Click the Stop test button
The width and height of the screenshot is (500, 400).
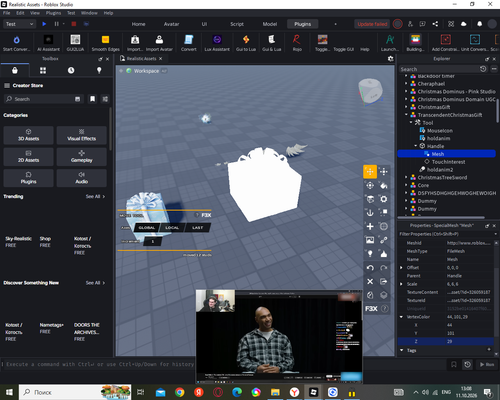[x=74, y=24]
